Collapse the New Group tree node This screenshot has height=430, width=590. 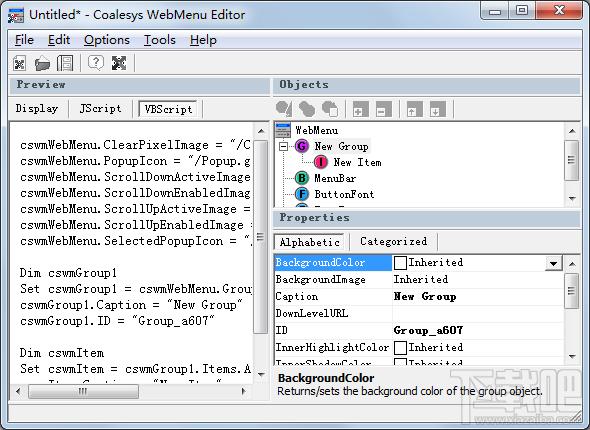point(283,146)
